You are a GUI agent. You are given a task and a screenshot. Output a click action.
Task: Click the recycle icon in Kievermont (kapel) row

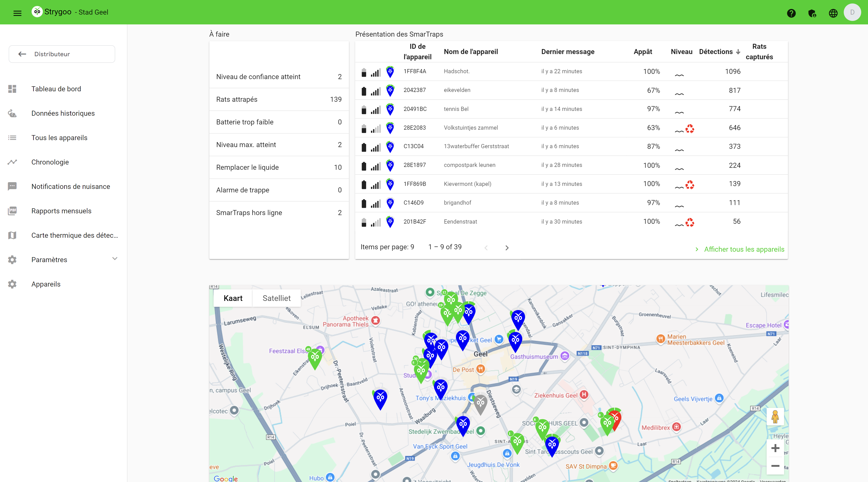pyautogui.click(x=689, y=184)
